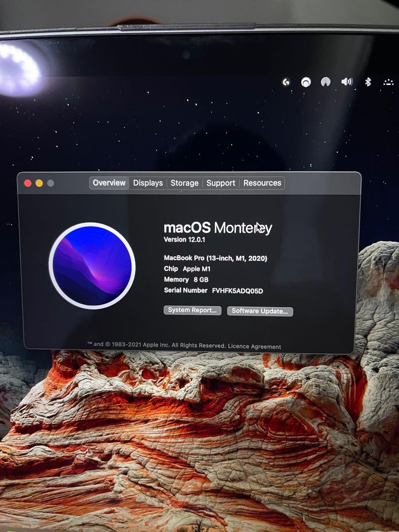Launch Software Update
Viewport: 399px width, 532px height.
pyautogui.click(x=260, y=311)
